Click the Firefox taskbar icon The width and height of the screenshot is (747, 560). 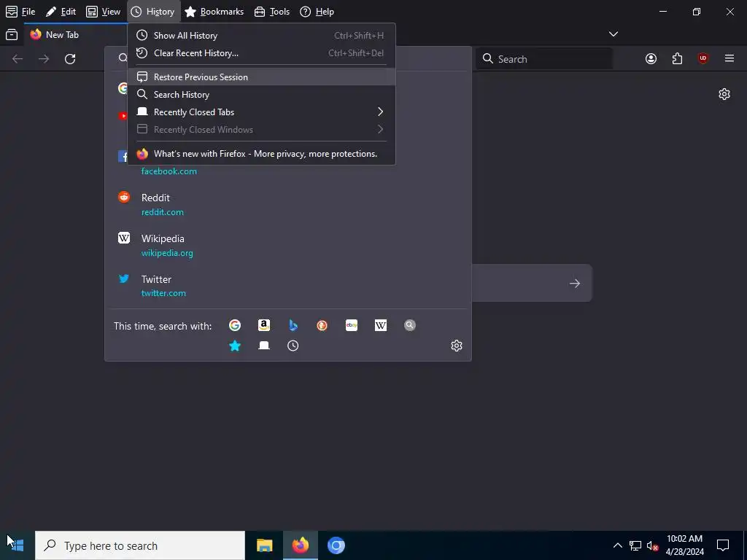point(300,545)
